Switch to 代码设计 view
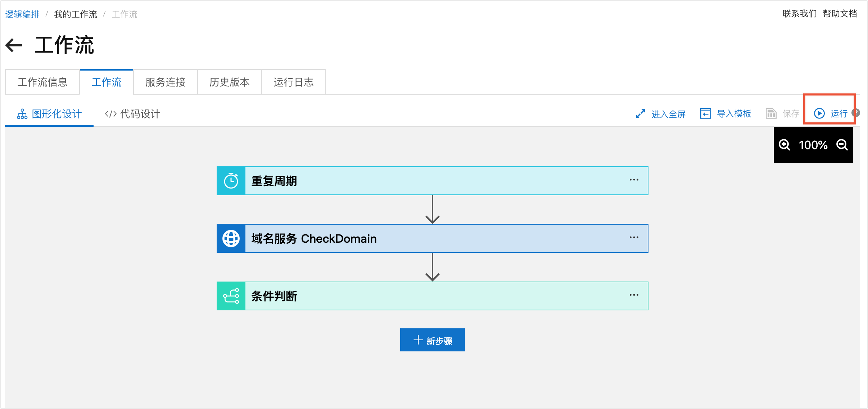Viewport: 868px width, 409px height. tap(132, 114)
